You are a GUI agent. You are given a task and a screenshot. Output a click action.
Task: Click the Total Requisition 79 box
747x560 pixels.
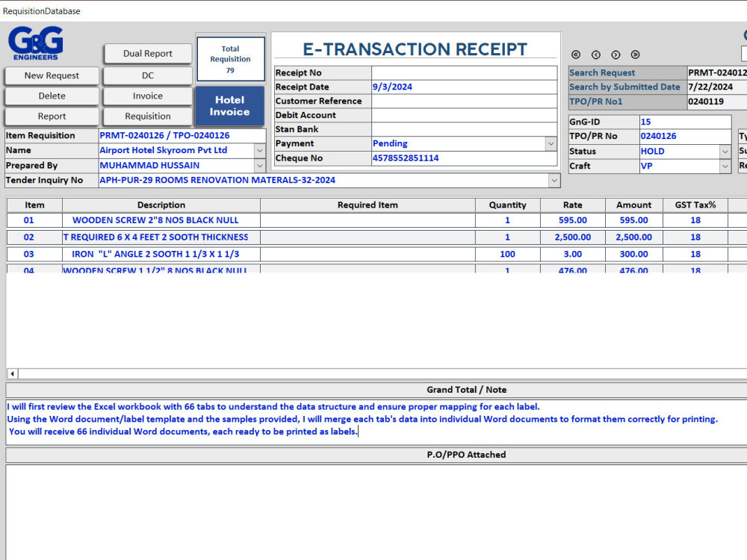click(231, 60)
